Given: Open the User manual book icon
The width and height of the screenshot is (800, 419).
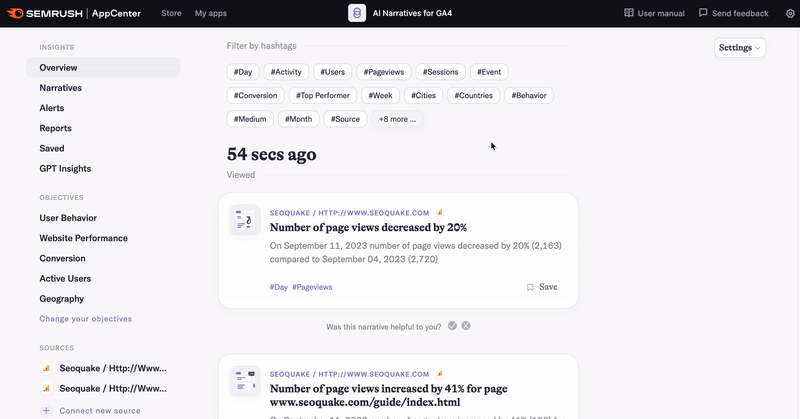Looking at the screenshot, I should point(629,13).
